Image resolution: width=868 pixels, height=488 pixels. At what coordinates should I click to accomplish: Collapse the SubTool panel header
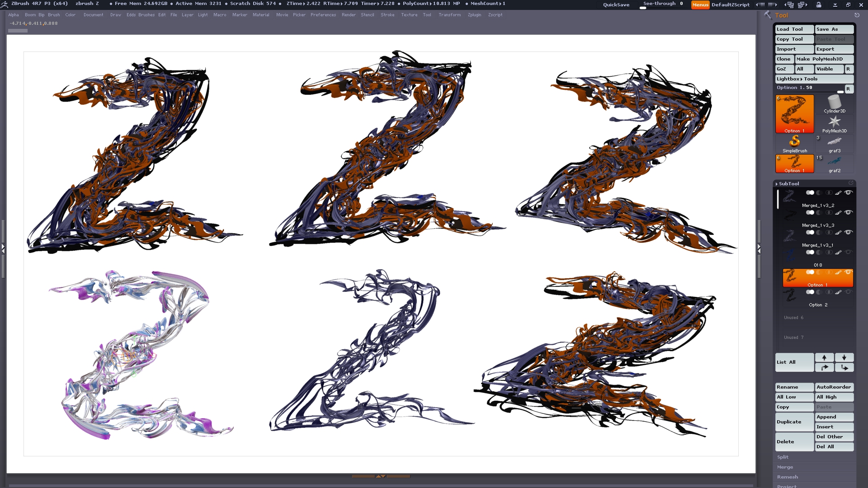coord(788,183)
